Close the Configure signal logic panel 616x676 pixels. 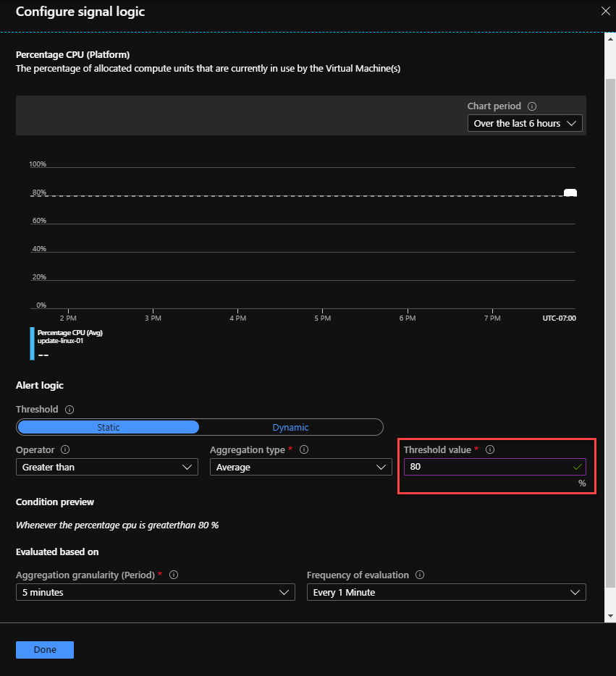click(606, 11)
